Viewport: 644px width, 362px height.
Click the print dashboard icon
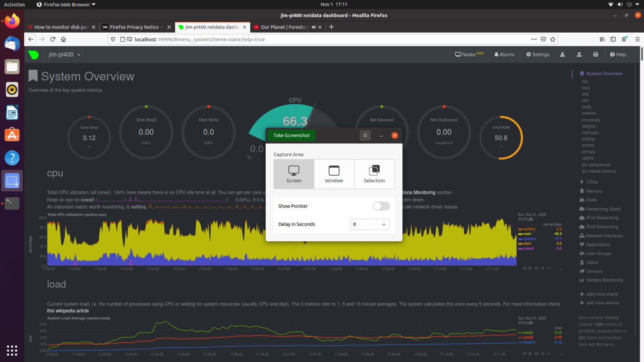pyautogui.click(x=595, y=55)
